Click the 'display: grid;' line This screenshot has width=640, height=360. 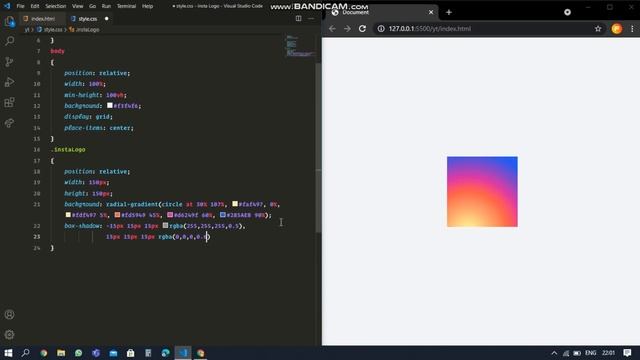coord(88,116)
